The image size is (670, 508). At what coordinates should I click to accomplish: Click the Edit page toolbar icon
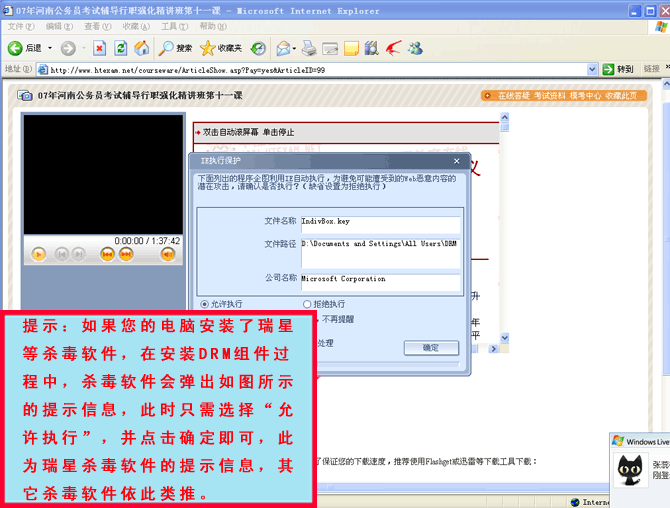click(x=330, y=48)
